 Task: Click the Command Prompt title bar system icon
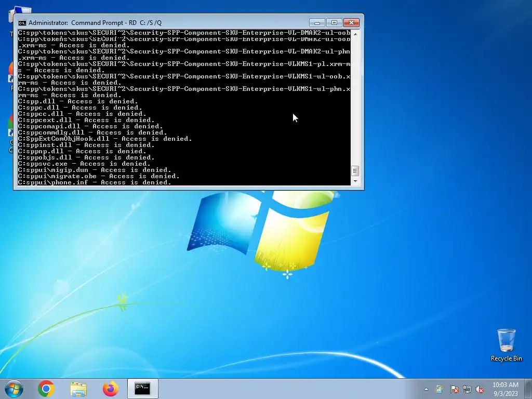tap(22, 23)
